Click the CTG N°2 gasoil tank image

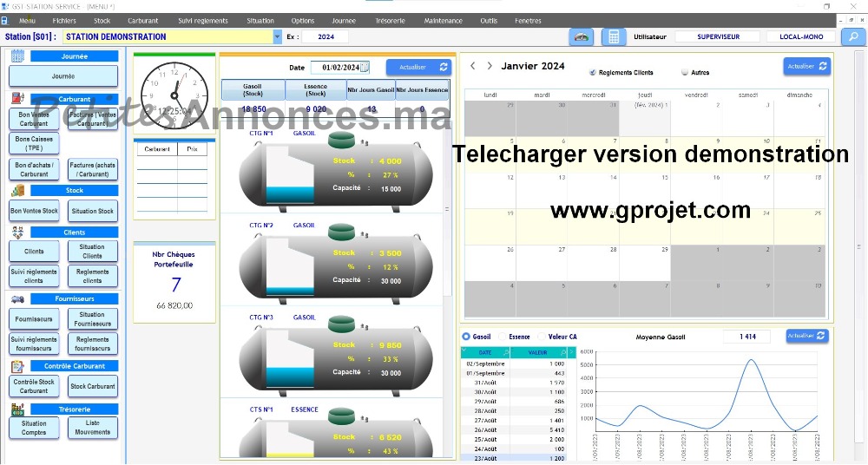pos(335,265)
